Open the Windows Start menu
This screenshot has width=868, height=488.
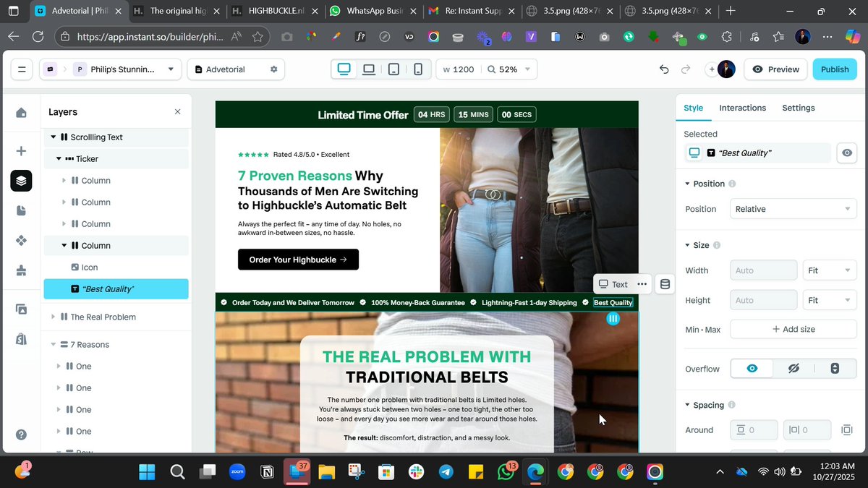point(147,472)
